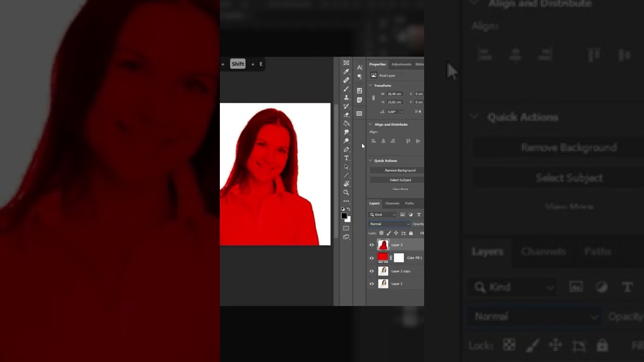The height and width of the screenshot is (362, 644).
Task: Lock layer position
Action: point(396,233)
